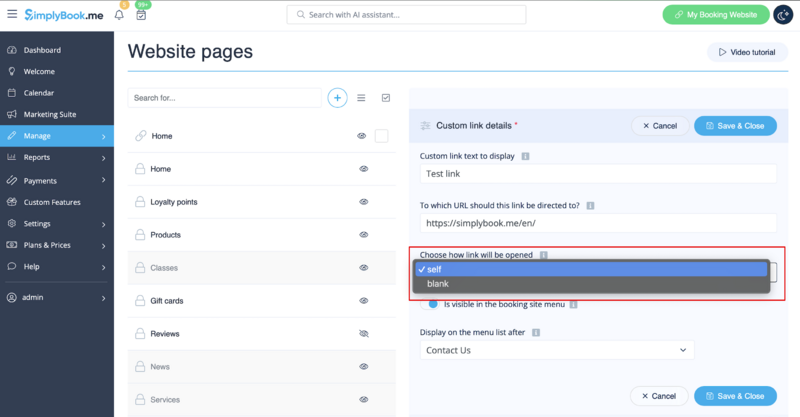
Task: Open the Video tutorial
Action: tap(747, 52)
